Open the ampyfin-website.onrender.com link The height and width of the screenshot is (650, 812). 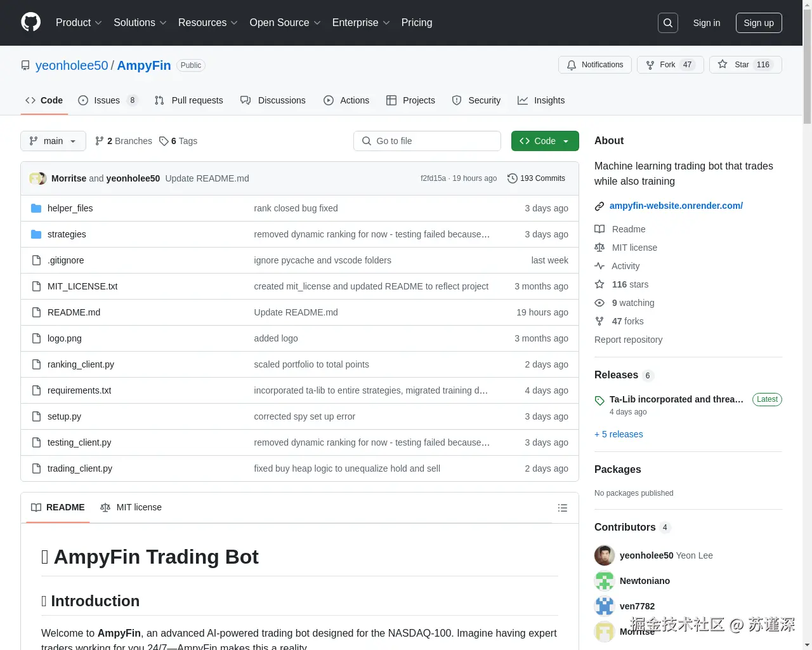(x=676, y=206)
